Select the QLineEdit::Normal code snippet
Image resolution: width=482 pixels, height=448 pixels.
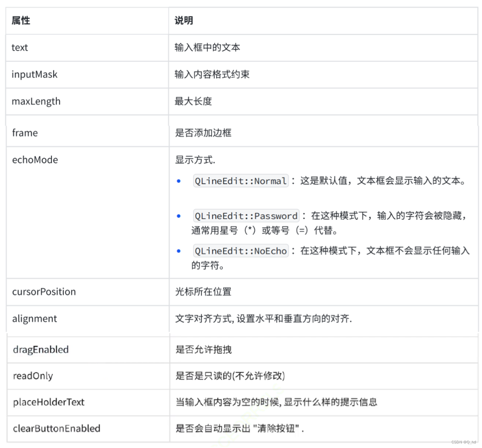pos(240,180)
